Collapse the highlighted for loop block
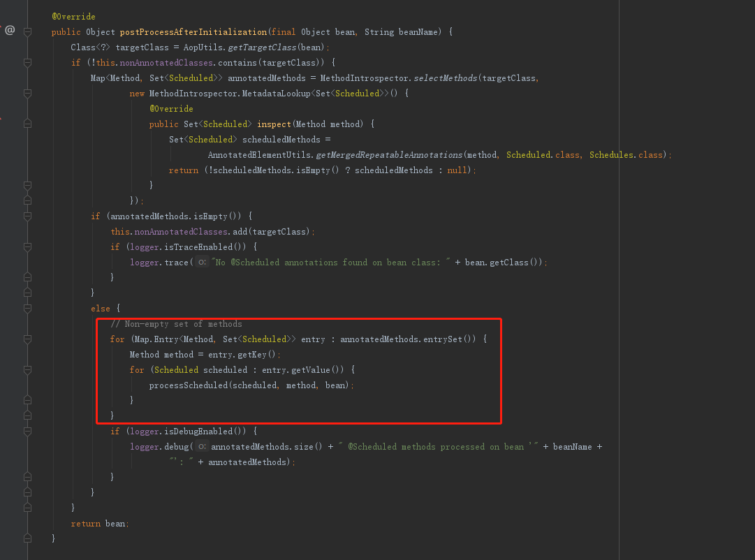 pos(27,339)
